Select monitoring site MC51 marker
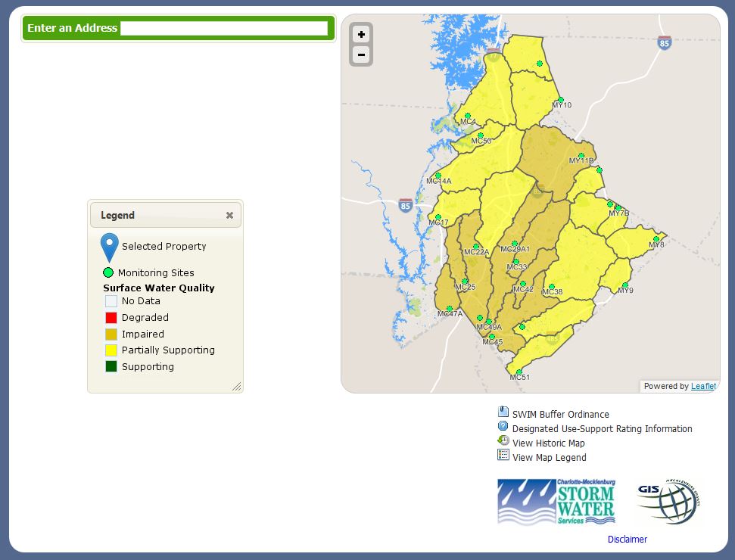 [x=519, y=372]
